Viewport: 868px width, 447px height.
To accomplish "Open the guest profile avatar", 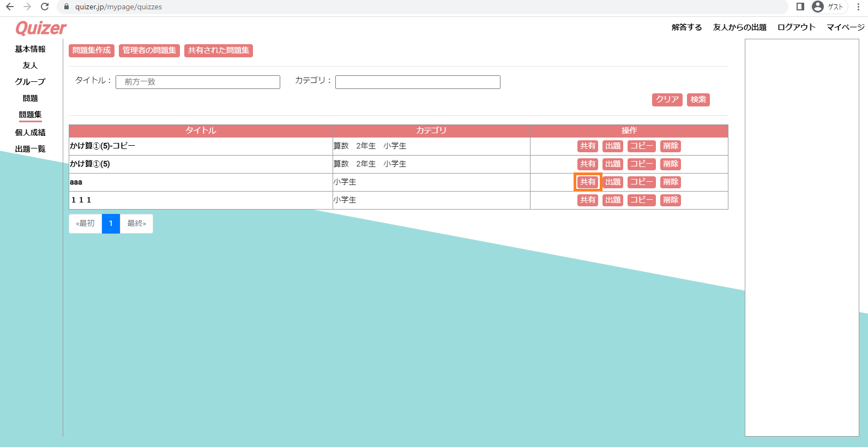I will point(817,7).
